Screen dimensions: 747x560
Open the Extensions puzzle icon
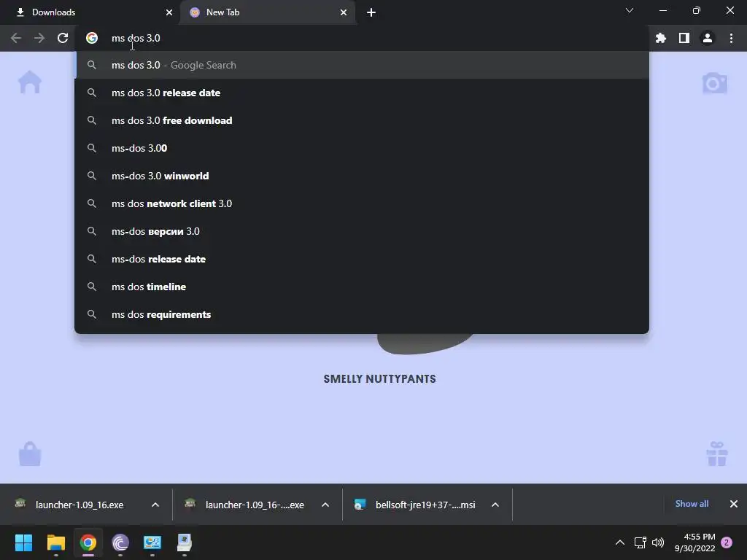660,38
